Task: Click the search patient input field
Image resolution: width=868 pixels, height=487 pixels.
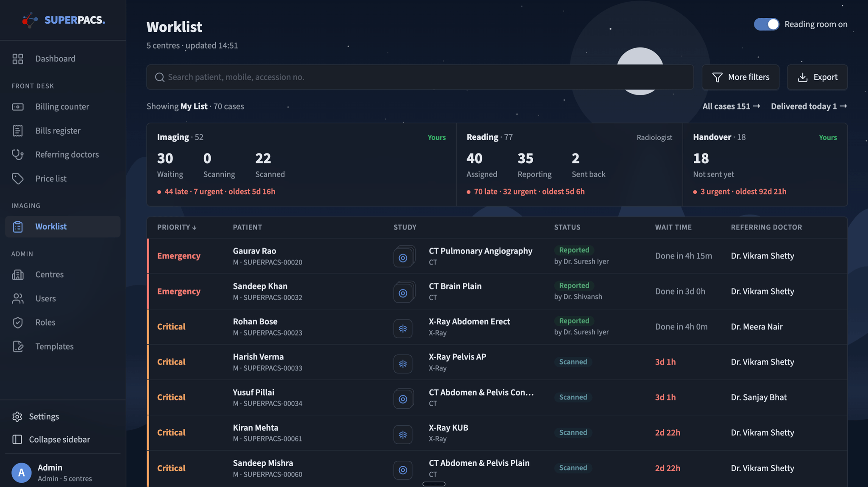Action: coord(420,77)
